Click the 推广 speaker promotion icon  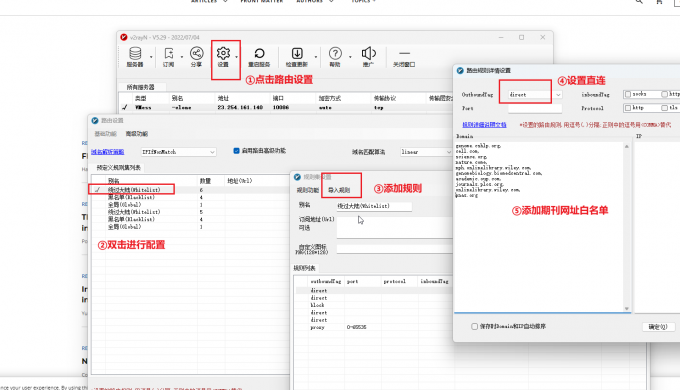pyautogui.click(x=368, y=57)
